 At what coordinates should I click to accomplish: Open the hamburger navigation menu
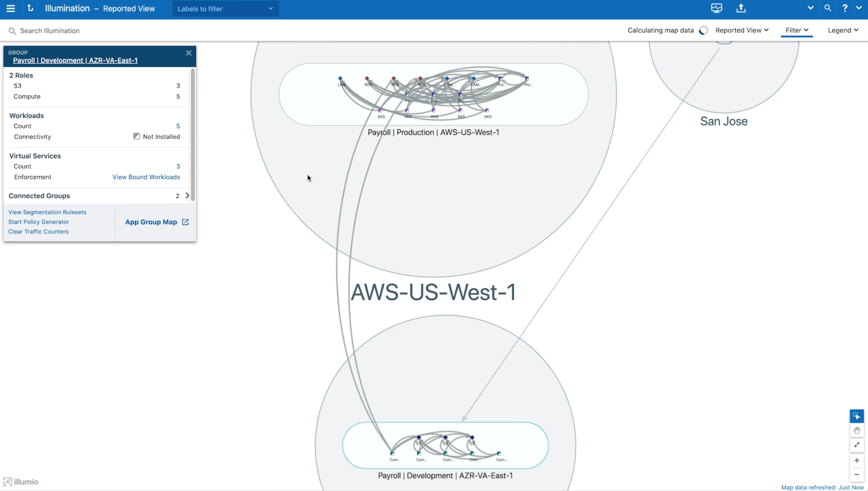11,9
